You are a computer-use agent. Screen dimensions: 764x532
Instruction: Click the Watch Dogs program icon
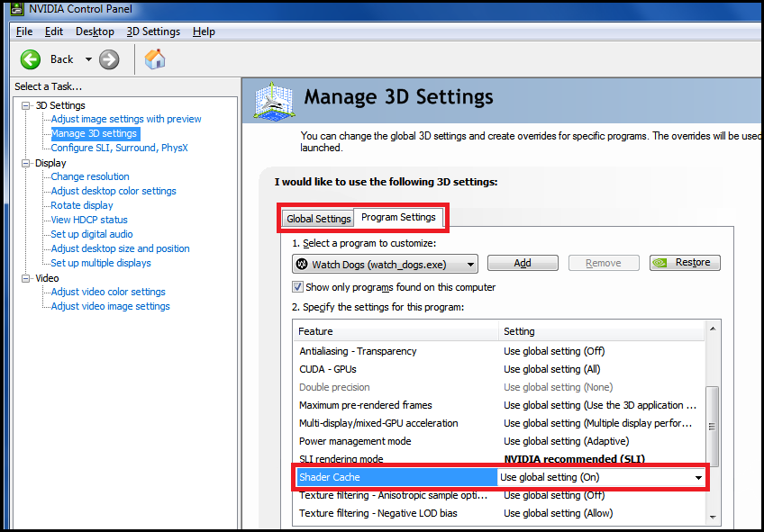point(302,264)
